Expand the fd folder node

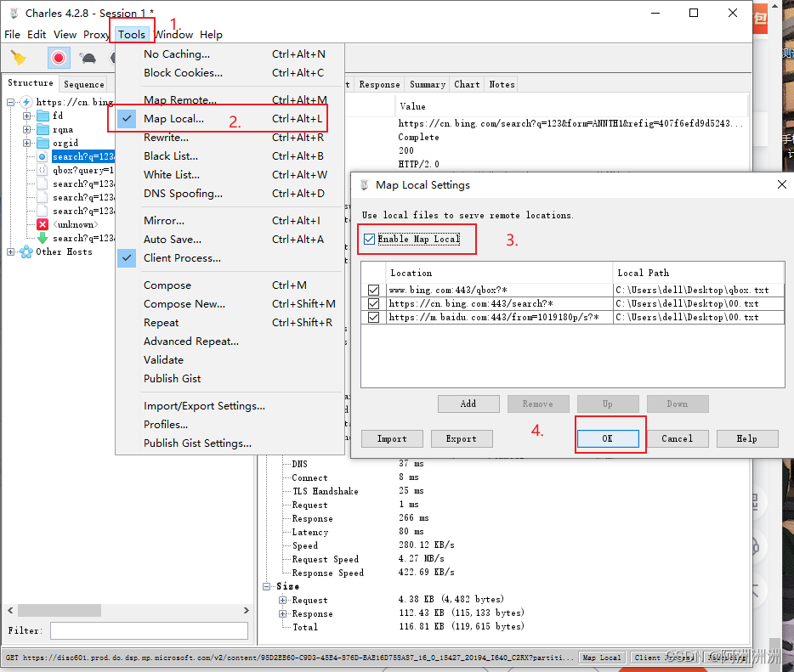click(x=26, y=116)
